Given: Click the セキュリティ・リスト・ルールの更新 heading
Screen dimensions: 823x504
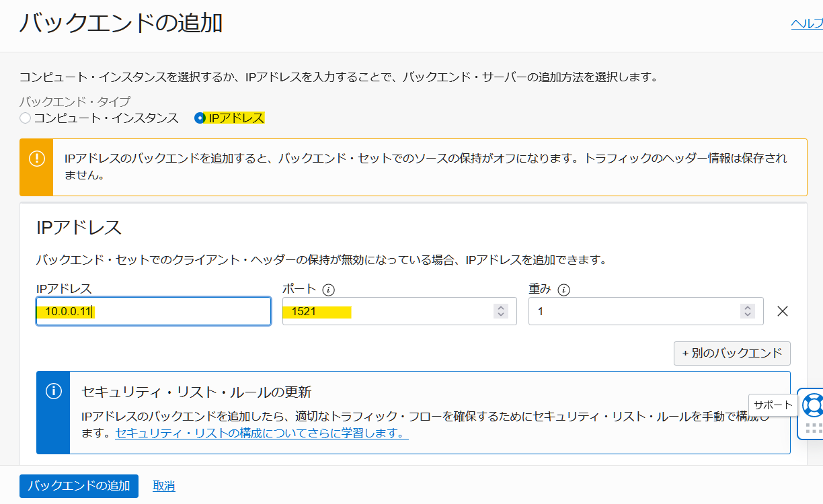Looking at the screenshot, I should (196, 392).
